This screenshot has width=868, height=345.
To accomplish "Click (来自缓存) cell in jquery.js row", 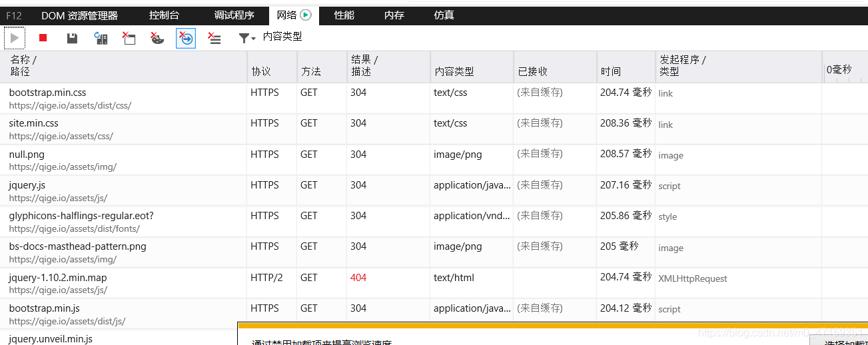I will coord(540,184).
